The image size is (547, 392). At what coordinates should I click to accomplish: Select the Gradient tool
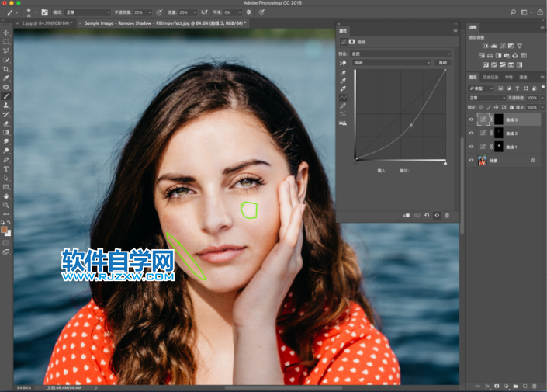click(6, 133)
